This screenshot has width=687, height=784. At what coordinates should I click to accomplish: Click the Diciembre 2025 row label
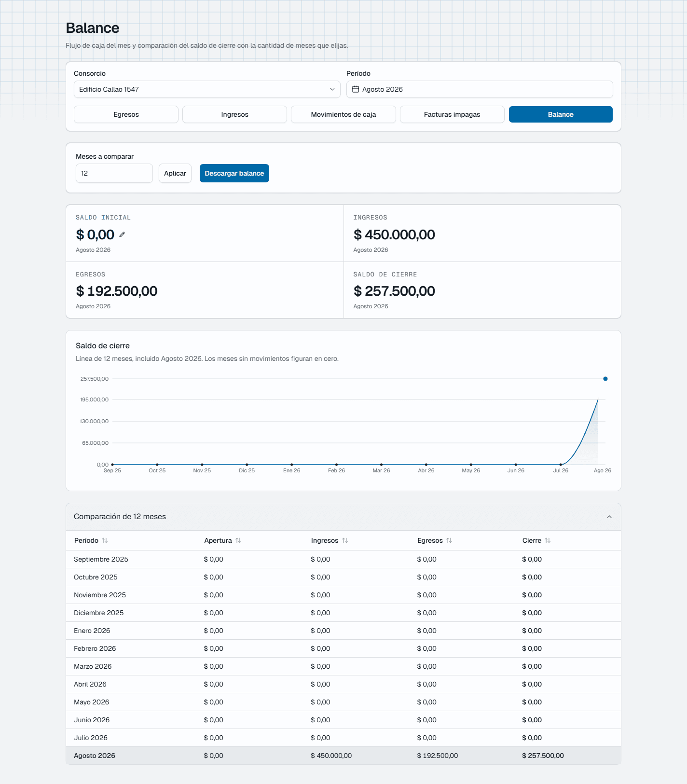pyautogui.click(x=98, y=613)
